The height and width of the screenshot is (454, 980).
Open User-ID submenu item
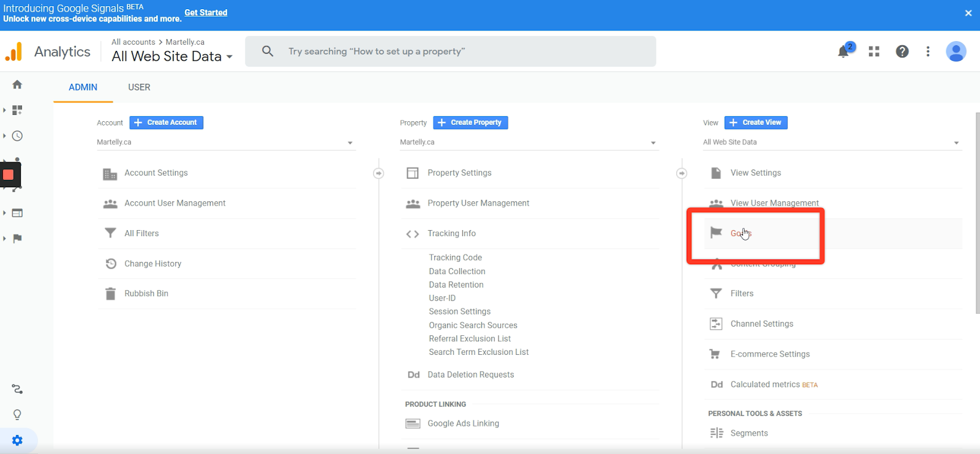point(442,298)
